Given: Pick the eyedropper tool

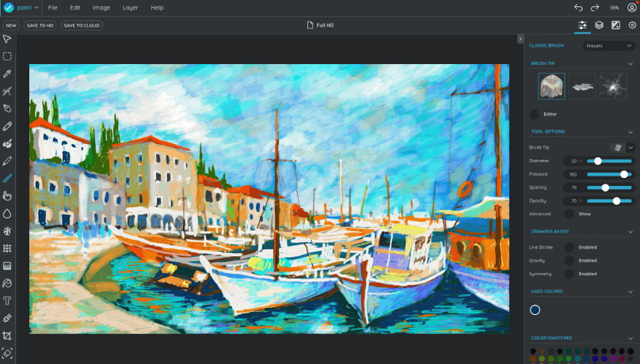Looking at the screenshot, I should coord(7,74).
